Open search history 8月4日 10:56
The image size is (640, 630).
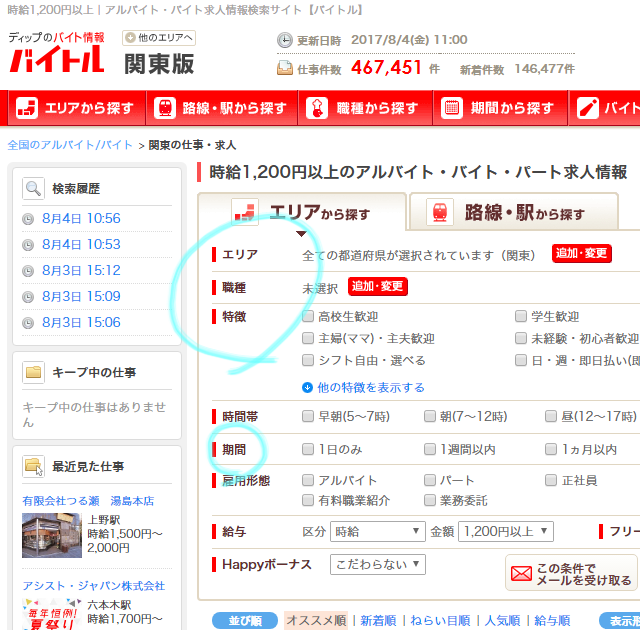click(81, 219)
